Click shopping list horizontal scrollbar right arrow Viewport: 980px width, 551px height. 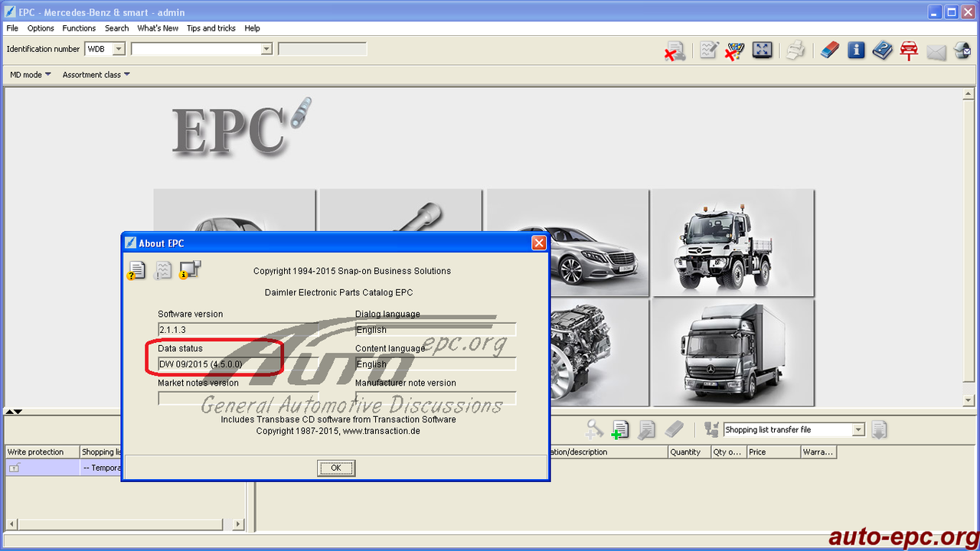(238, 524)
